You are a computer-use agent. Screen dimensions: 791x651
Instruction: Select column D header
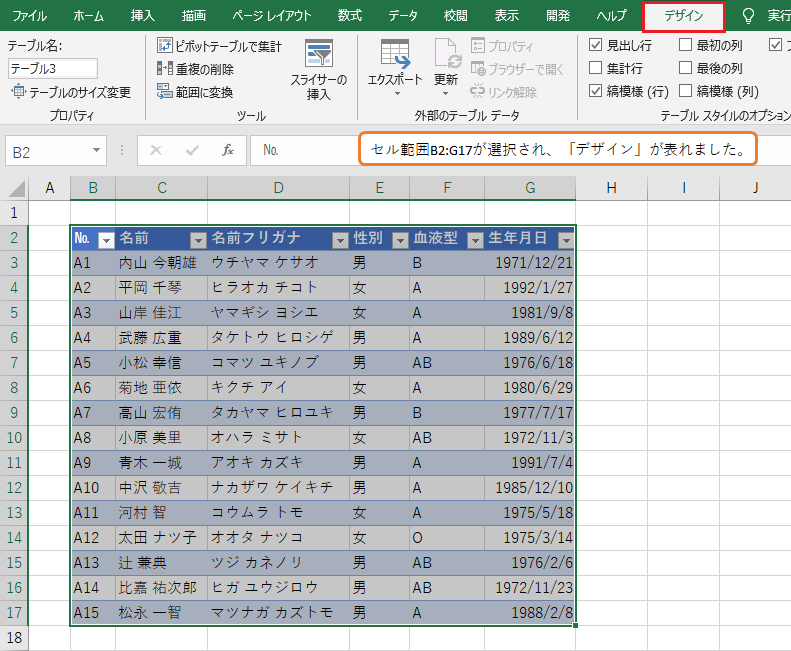[278, 188]
